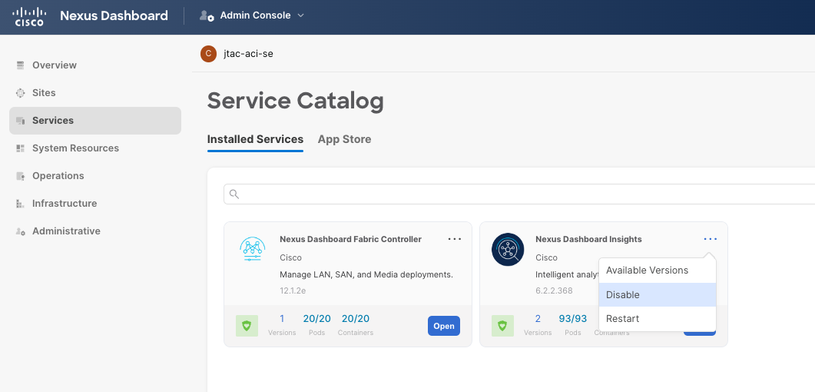Viewport: 815px width, 392px height.
Task: Click Nexus Dashboard Insights title
Action: pos(588,239)
